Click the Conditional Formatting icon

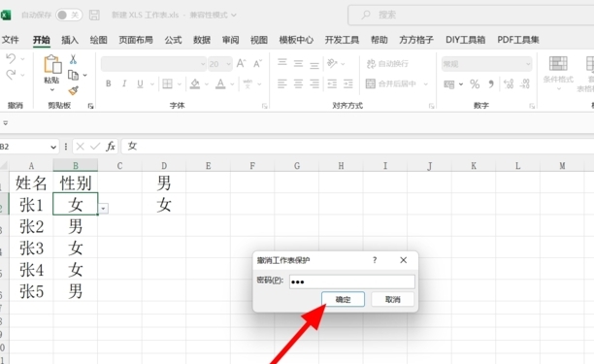coord(558,64)
